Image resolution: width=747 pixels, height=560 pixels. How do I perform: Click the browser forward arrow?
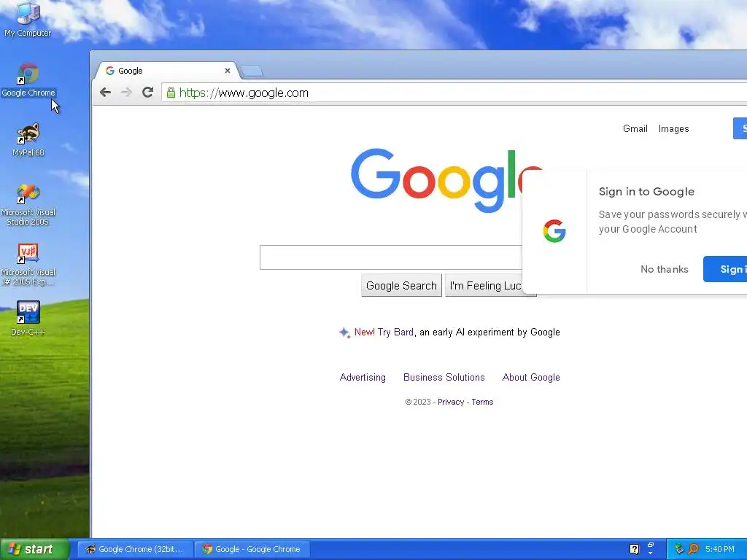pyautogui.click(x=126, y=93)
